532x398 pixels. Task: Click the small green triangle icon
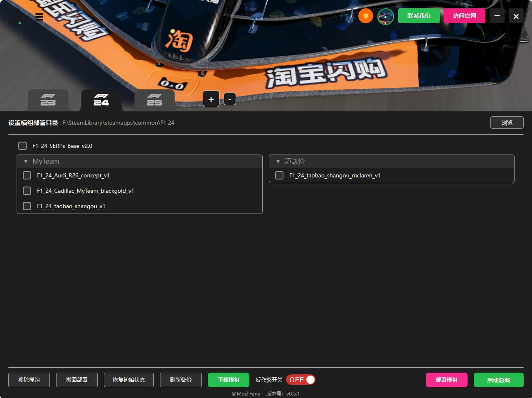coord(20,22)
